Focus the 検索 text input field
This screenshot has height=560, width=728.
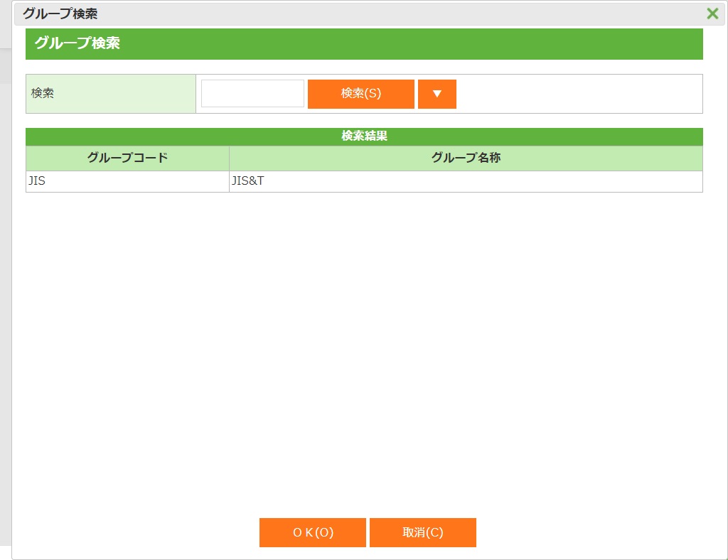pos(252,94)
